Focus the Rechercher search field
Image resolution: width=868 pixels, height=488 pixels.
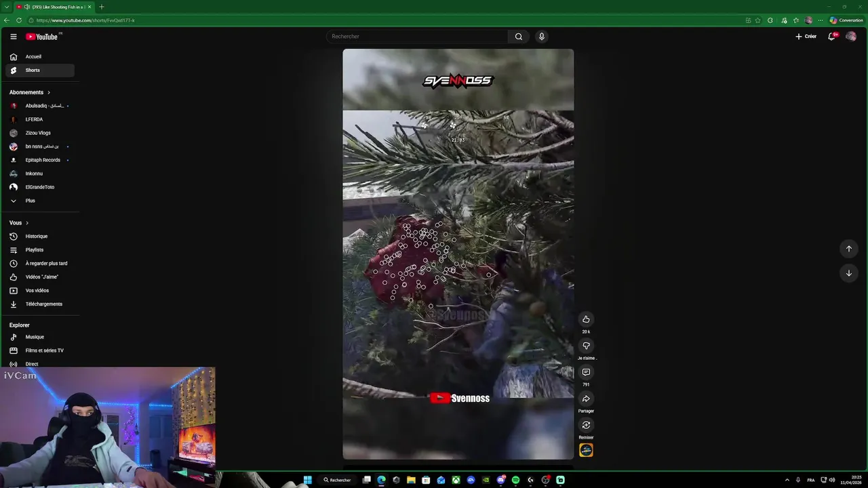coord(416,37)
